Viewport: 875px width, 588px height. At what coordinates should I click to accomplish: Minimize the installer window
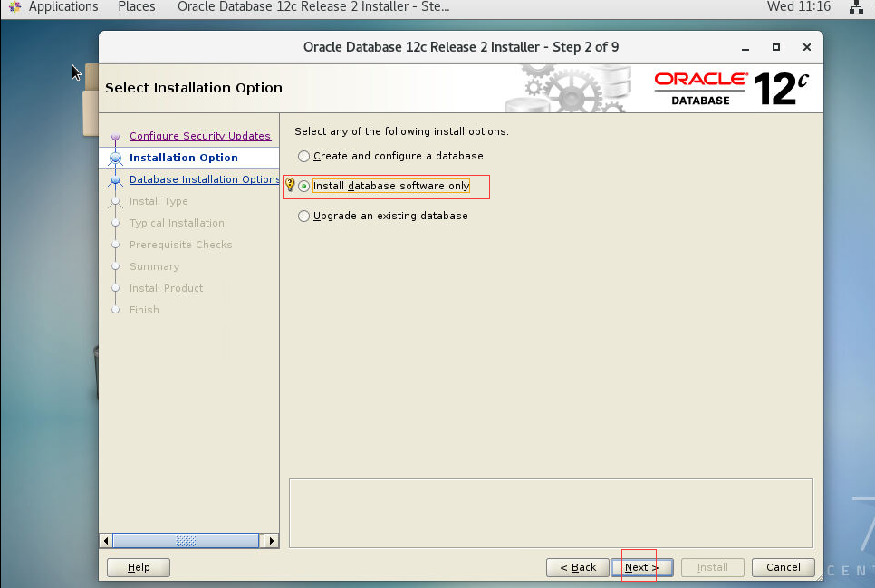pyautogui.click(x=745, y=47)
